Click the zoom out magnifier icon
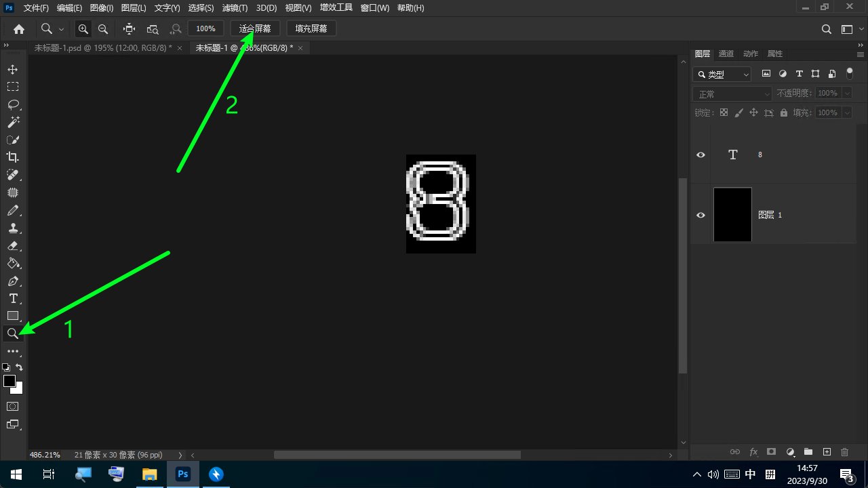 tap(103, 29)
